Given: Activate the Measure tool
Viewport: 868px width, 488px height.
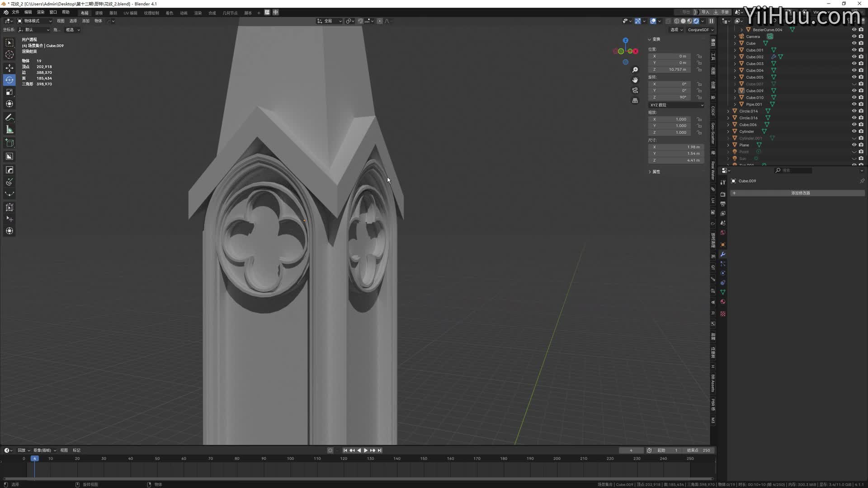Looking at the screenshot, I should (9, 130).
